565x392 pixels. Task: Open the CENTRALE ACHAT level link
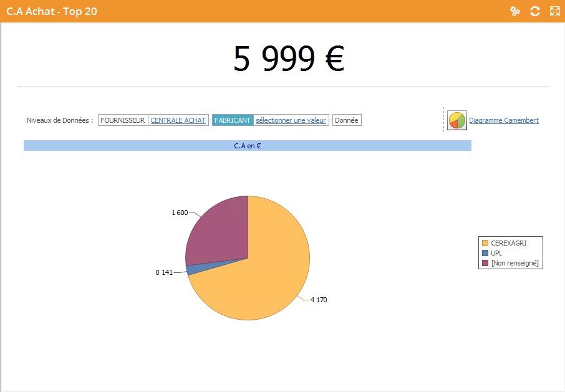(178, 120)
